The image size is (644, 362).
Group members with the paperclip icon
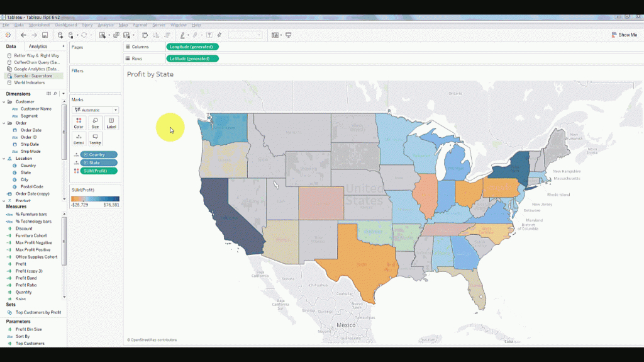tap(196, 35)
